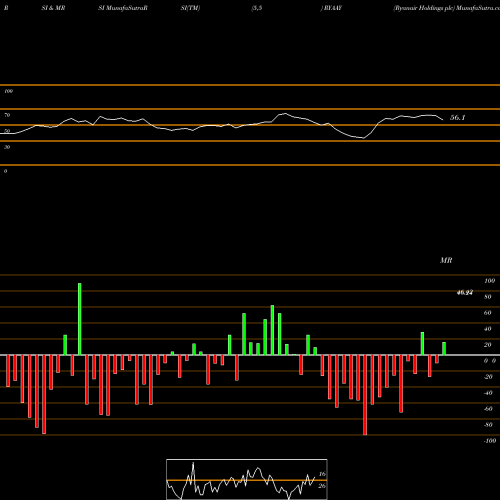
Task: Click the "MR" indicator label
Action: pos(446,260)
